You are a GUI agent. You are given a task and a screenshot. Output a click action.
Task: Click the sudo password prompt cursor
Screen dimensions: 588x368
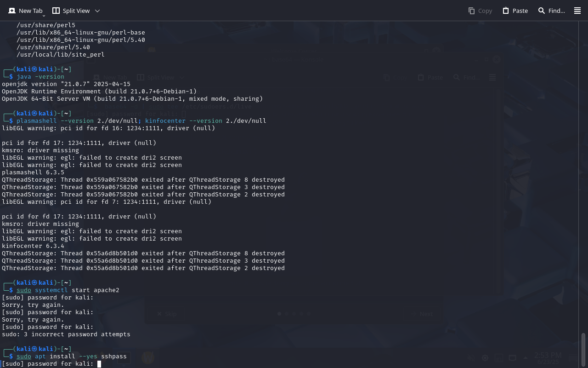pyautogui.click(x=99, y=364)
